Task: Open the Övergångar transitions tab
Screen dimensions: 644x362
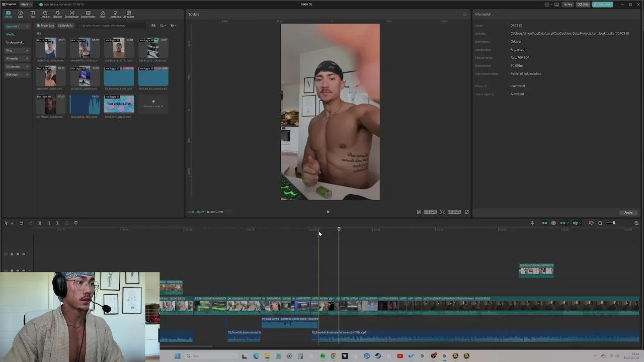Action: [72, 14]
